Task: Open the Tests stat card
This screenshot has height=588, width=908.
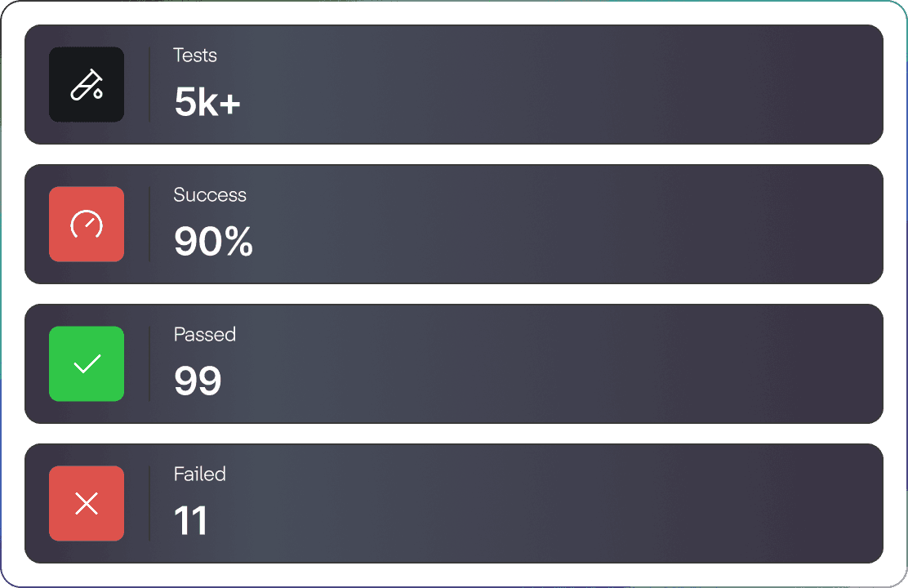Action: coord(454,85)
